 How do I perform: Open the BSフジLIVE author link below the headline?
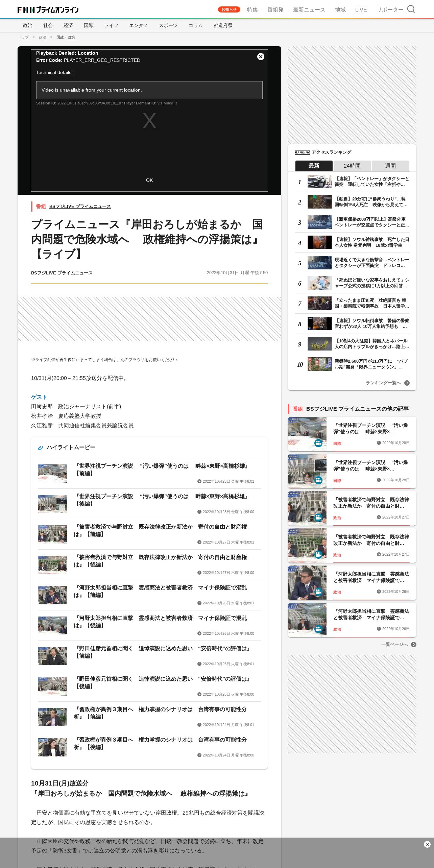(x=62, y=273)
